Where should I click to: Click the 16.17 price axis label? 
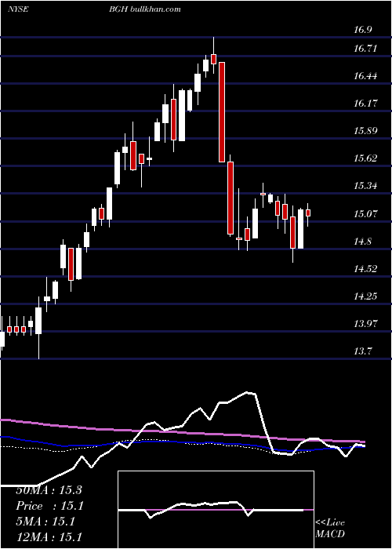pyautogui.click(x=365, y=104)
